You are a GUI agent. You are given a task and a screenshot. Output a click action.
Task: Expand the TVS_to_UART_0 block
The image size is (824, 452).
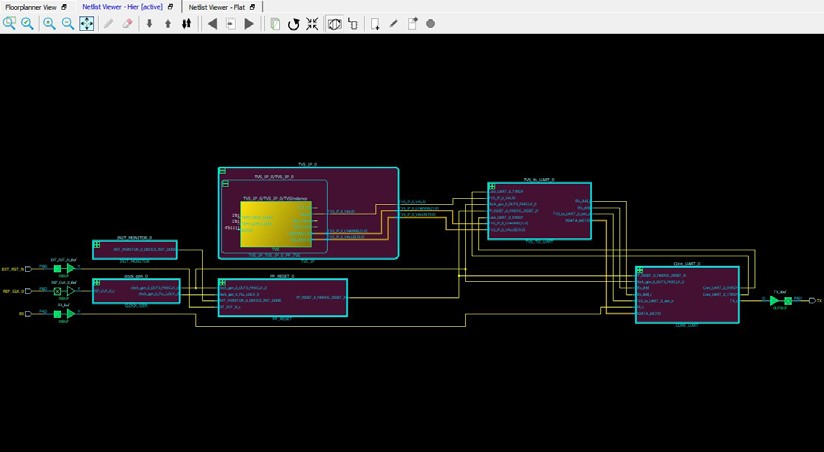(x=492, y=186)
